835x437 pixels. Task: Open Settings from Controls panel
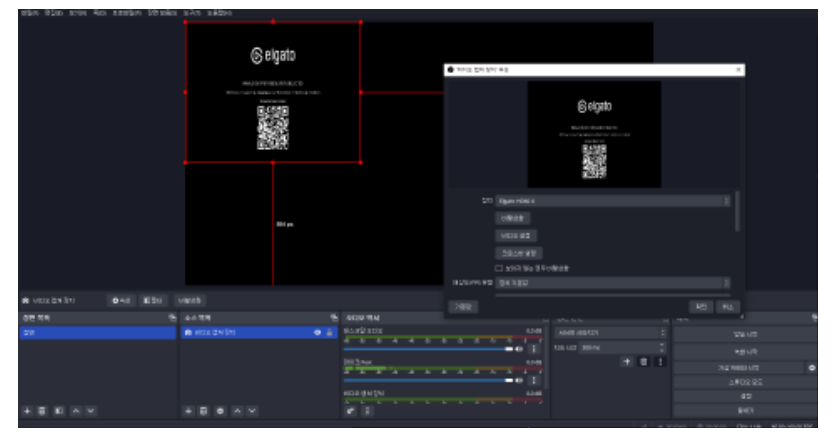(x=745, y=397)
